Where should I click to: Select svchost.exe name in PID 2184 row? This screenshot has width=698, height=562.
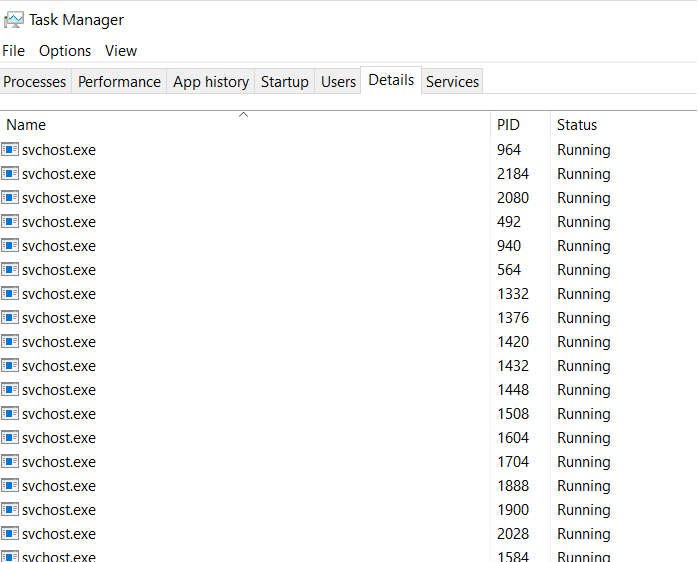click(x=59, y=174)
